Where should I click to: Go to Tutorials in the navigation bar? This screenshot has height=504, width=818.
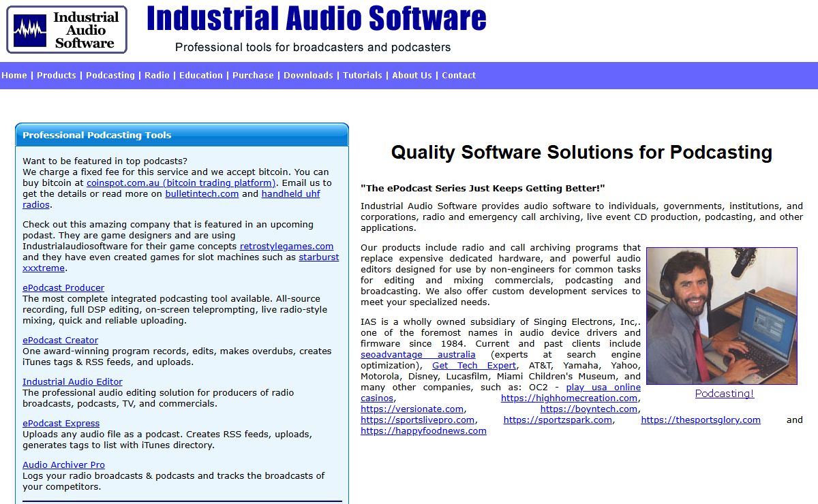pyautogui.click(x=363, y=75)
